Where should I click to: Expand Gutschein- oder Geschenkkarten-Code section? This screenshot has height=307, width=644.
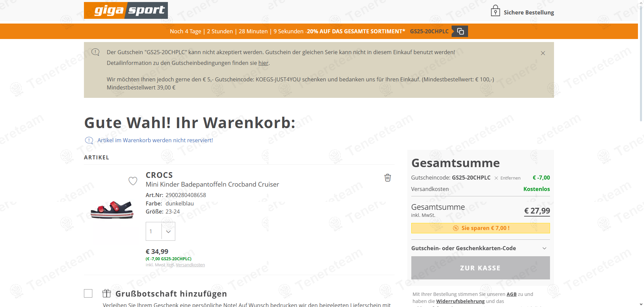480,248
